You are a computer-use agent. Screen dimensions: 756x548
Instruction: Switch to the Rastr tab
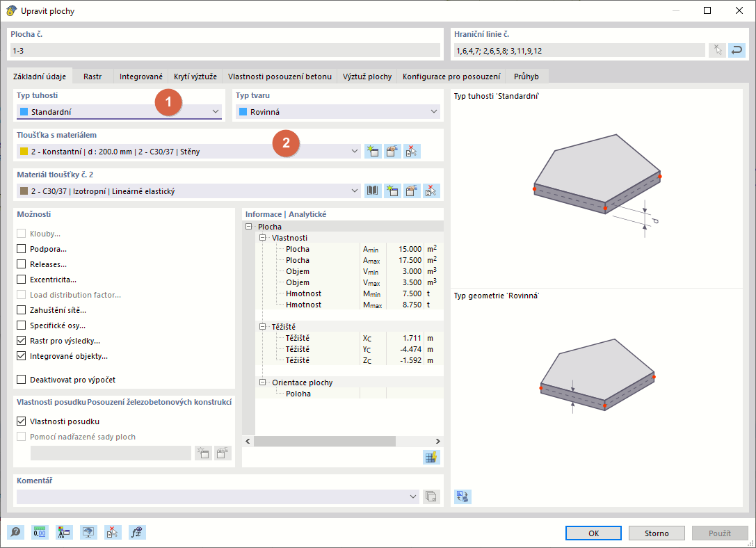[93, 76]
